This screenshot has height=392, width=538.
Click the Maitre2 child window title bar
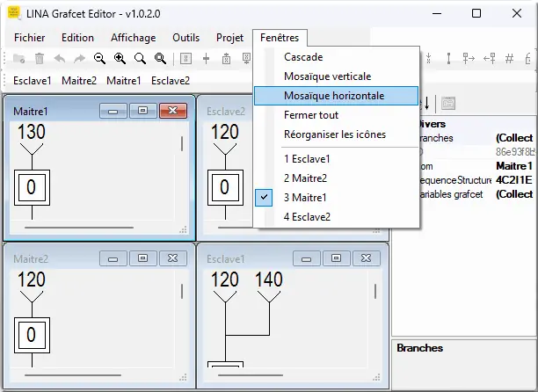tap(55, 258)
